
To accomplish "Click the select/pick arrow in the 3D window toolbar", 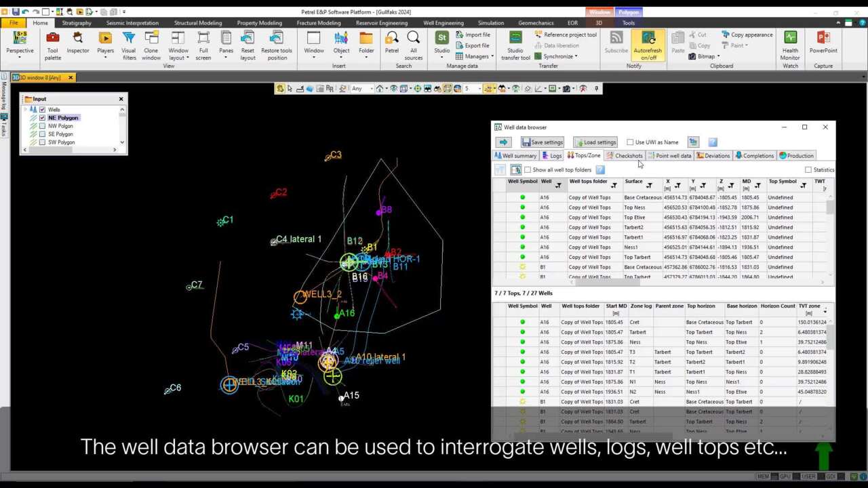I will click(290, 89).
